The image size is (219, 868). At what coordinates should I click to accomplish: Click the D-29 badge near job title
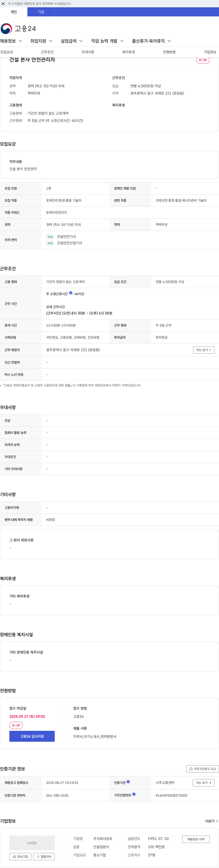[203, 60]
